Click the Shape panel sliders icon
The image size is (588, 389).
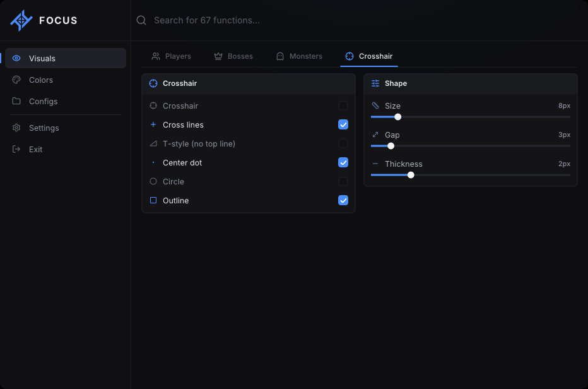click(375, 83)
